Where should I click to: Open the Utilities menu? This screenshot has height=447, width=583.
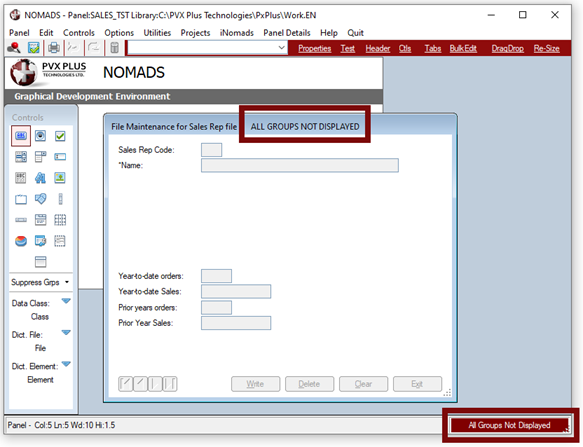pyautogui.click(x=157, y=33)
